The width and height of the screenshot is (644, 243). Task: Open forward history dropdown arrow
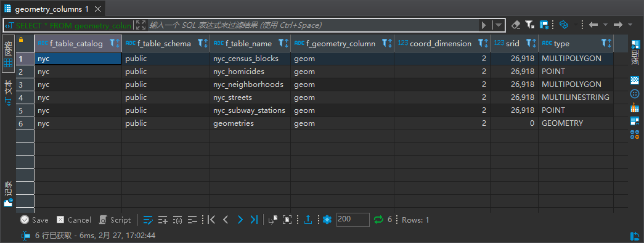pyautogui.click(x=630, y=25)
